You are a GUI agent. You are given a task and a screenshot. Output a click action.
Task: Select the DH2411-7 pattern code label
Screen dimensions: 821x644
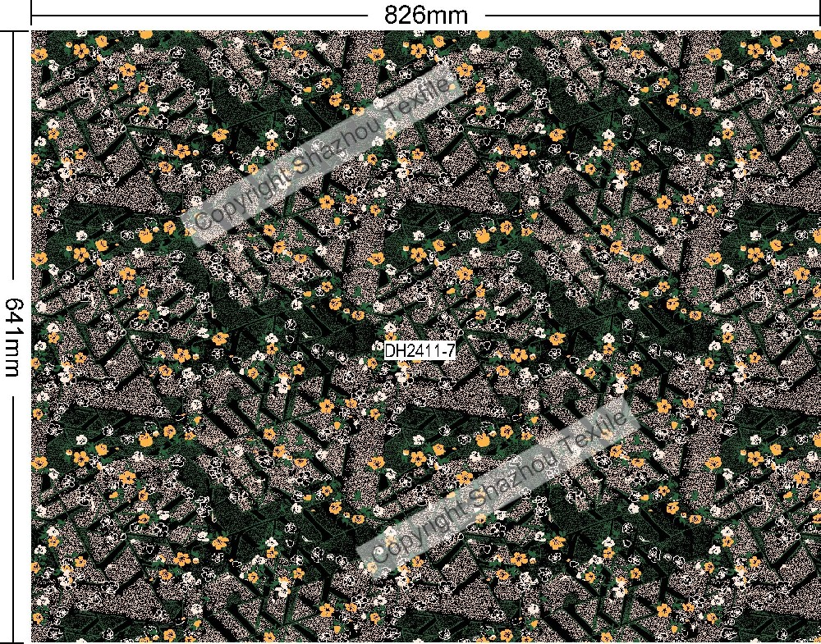click(x=420, y=351)
